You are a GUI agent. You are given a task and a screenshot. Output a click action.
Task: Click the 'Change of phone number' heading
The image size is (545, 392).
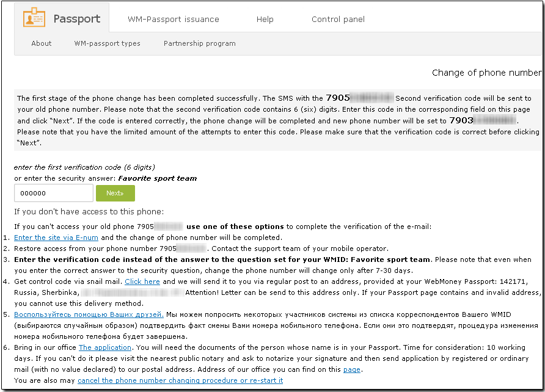(x=486, y=73)
